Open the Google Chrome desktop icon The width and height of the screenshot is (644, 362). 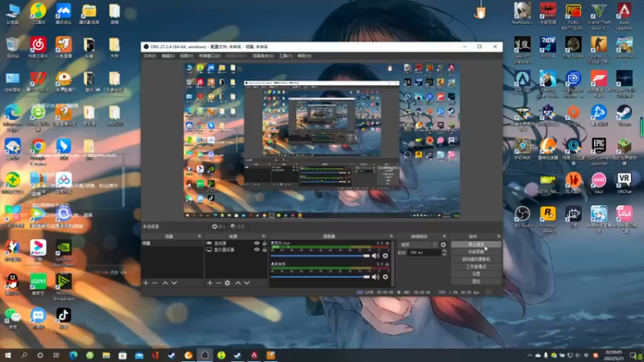pos(38,152)
